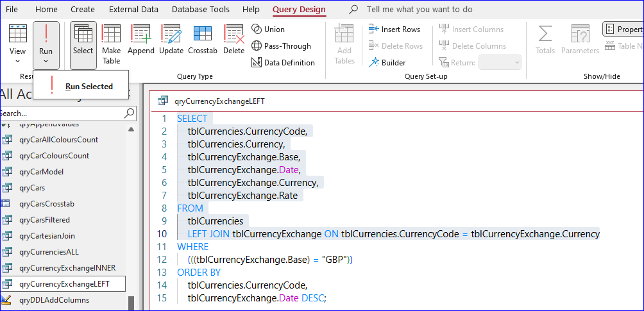Switch to the External Data tab
Viewport: 644px width, 311px height.
point(134,9)
